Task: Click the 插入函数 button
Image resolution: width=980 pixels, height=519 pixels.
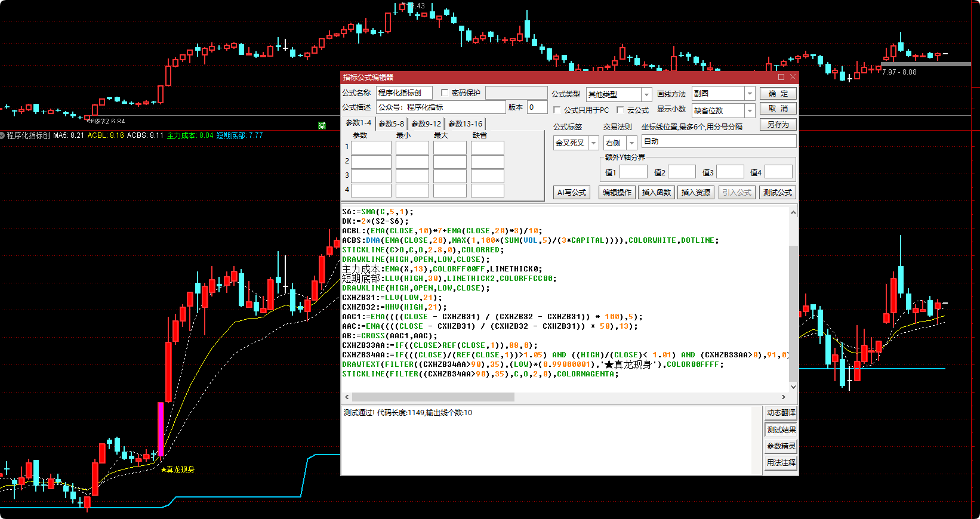Action: click(656, 193)
